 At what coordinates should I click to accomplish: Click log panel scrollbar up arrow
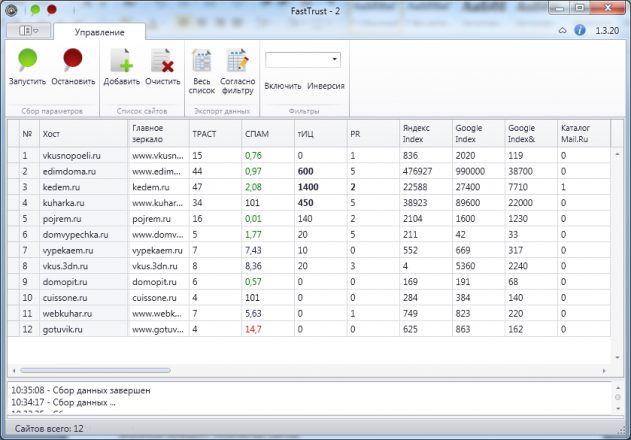click(x=618, y=387)
